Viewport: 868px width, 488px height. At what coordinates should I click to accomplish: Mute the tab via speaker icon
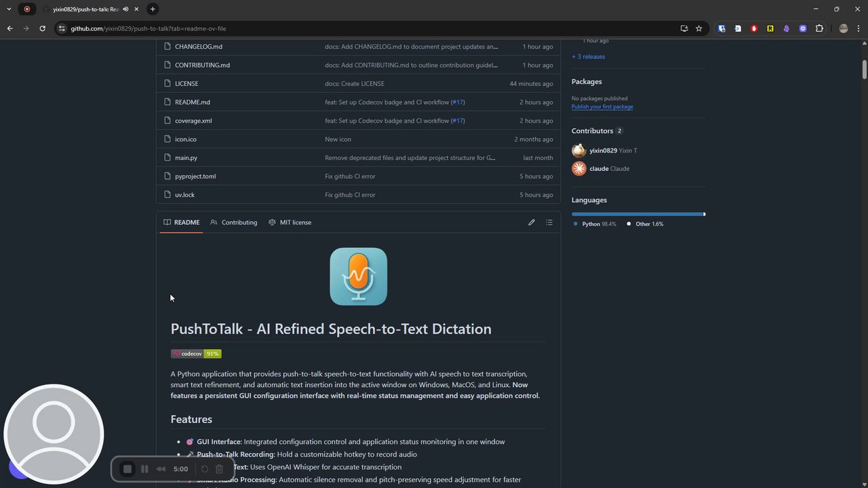tap(125, 9)
